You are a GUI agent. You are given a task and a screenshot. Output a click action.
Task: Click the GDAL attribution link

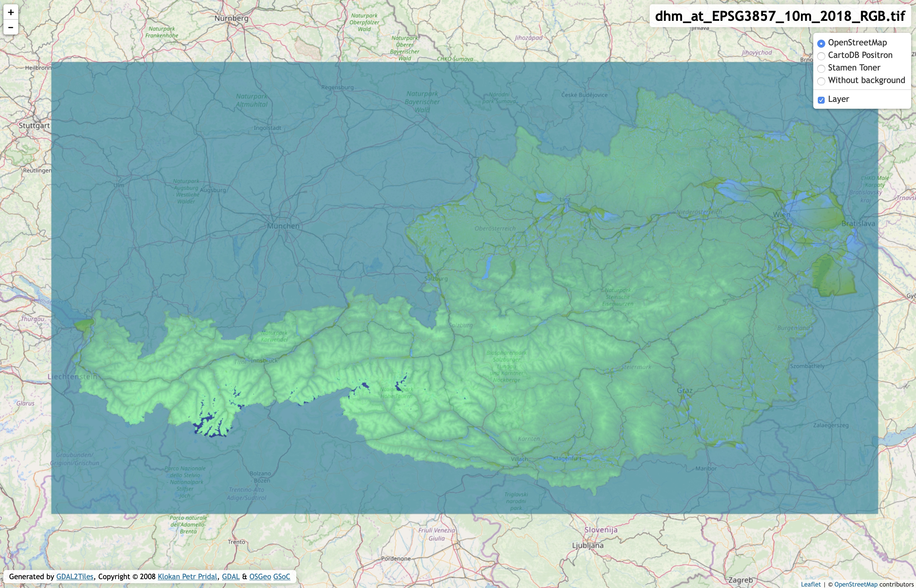231,577
